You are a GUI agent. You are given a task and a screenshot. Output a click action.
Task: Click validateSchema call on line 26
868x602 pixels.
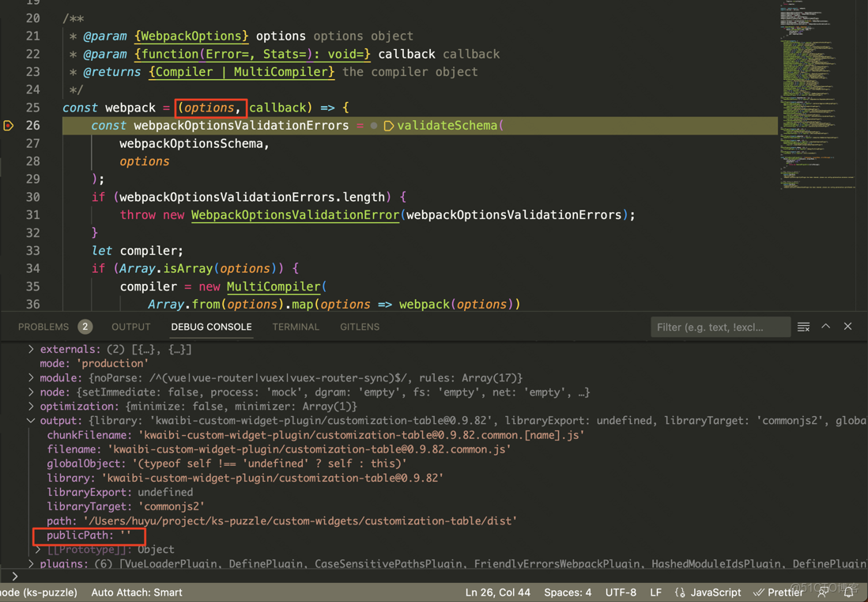(x=447, y=126)
